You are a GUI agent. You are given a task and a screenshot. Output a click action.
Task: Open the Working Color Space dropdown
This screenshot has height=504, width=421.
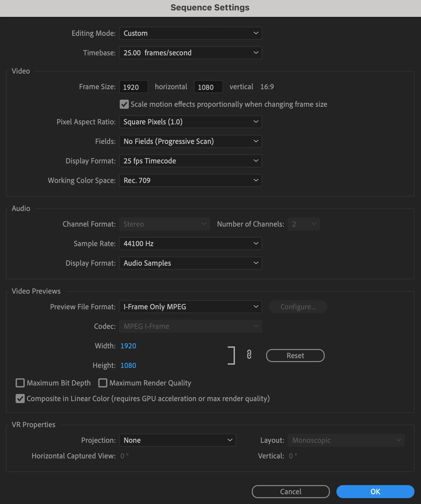(x=191, y=180)
